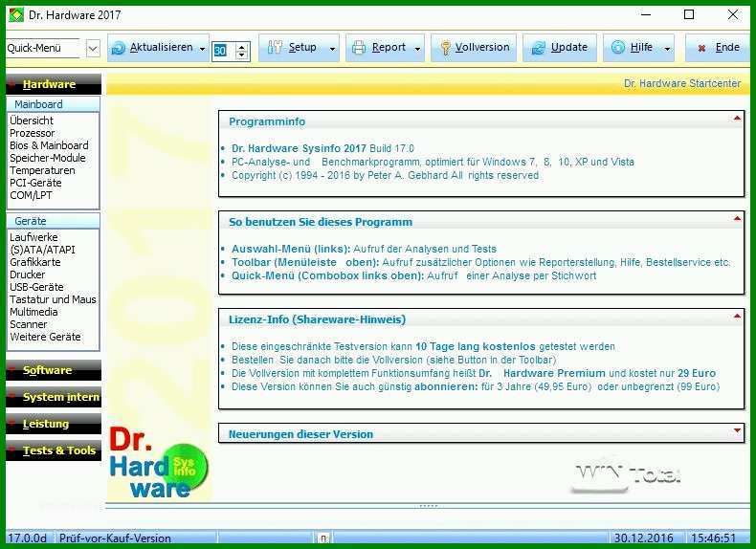Increase the refresh interval spinner value

coord(241,46)
